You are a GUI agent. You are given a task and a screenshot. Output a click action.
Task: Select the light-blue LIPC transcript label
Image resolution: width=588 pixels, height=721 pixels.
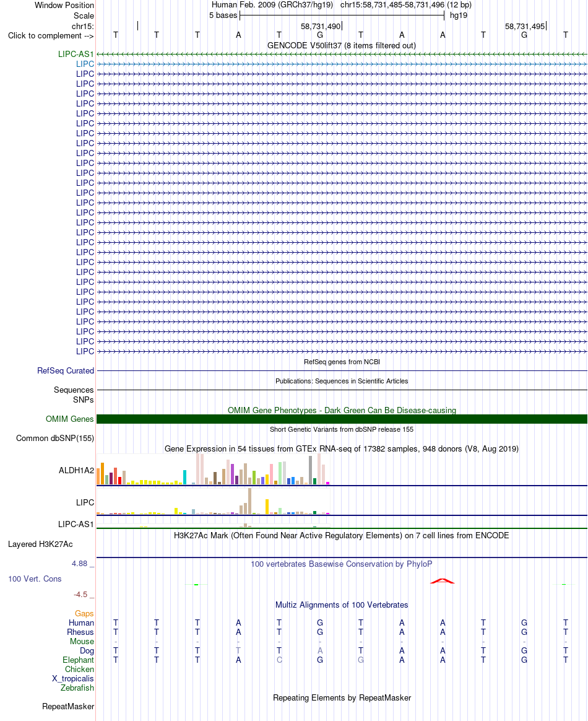tap(85, 64)
